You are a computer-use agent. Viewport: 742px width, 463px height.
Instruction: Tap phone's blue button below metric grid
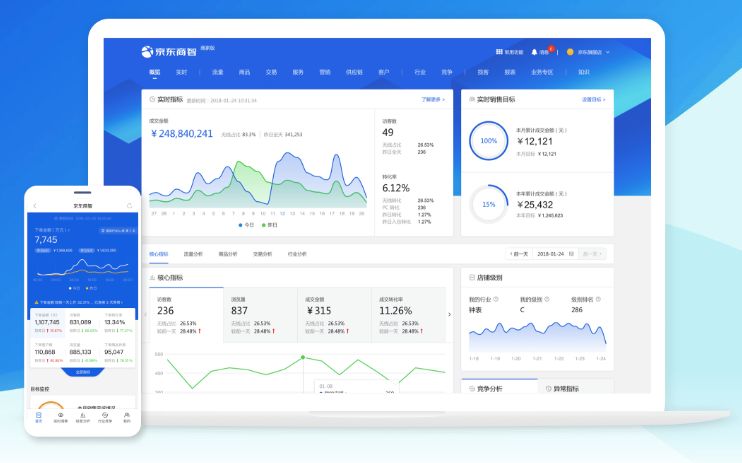click(x=83, y=372)
